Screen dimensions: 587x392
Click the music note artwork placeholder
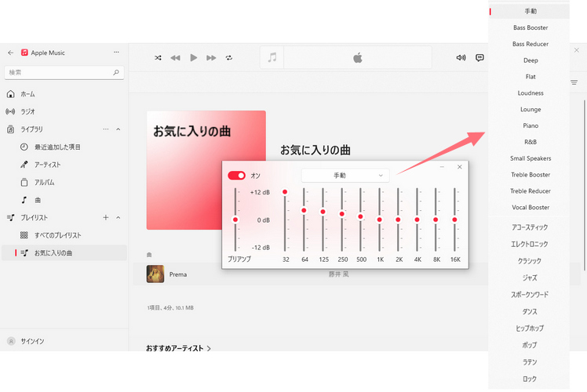pos(272,57)
